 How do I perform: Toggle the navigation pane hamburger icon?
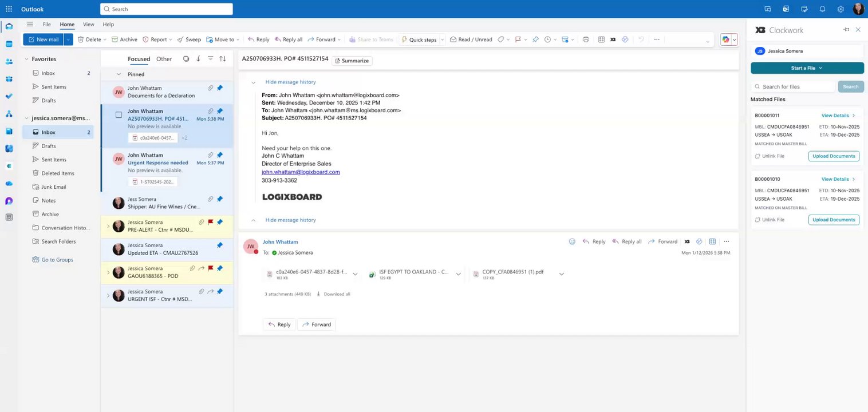point(30,25)
